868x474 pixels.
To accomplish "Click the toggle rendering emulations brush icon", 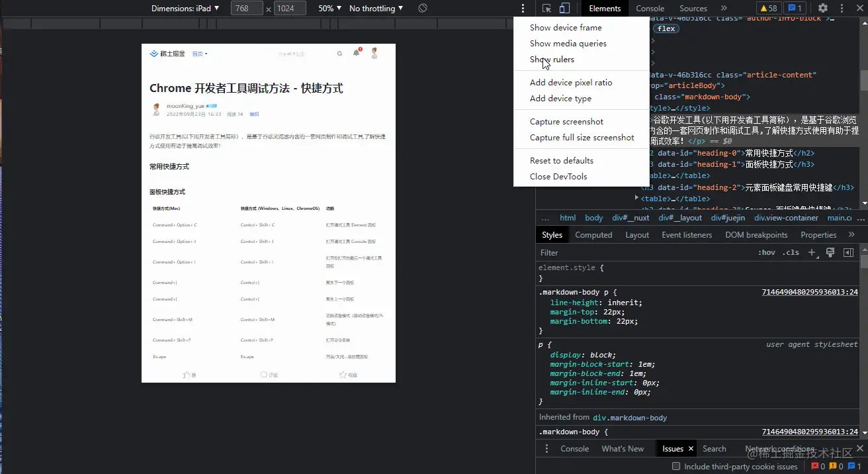I will [830, 253].
